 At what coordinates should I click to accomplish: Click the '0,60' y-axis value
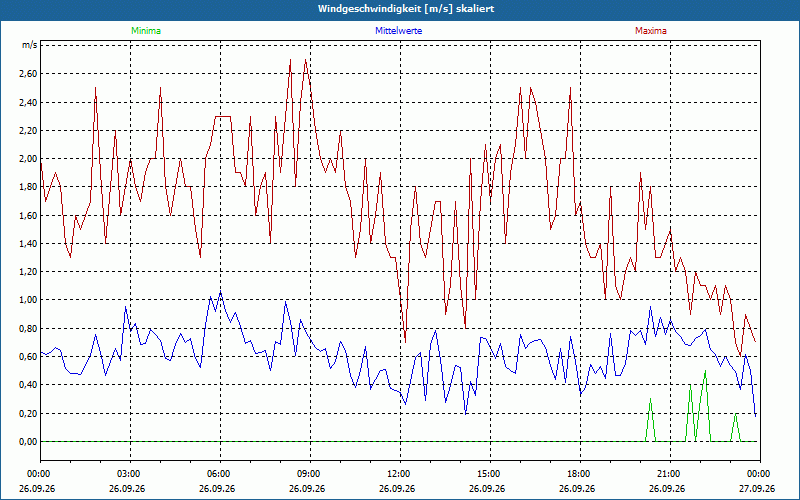point(28,357)
